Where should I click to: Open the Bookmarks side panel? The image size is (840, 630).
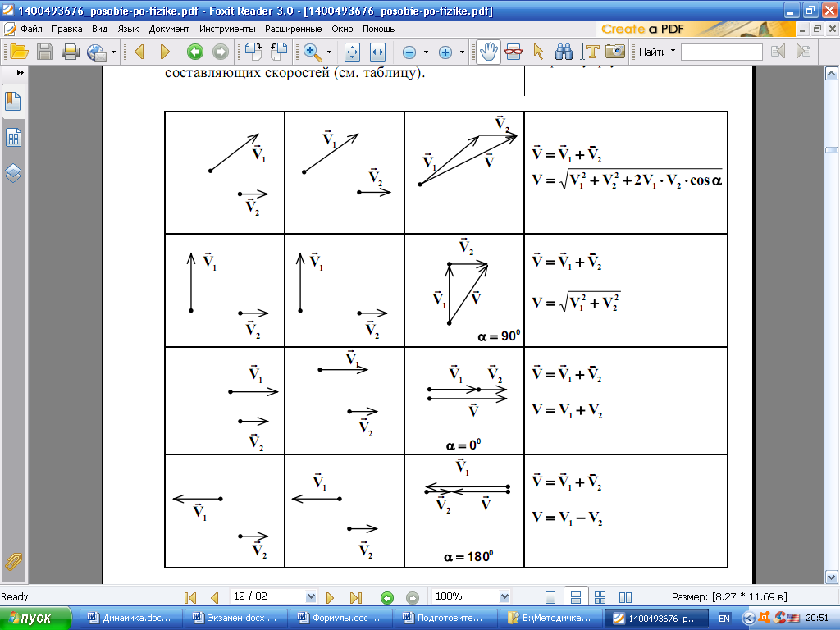pyautogui.click(x=13, y=101)
